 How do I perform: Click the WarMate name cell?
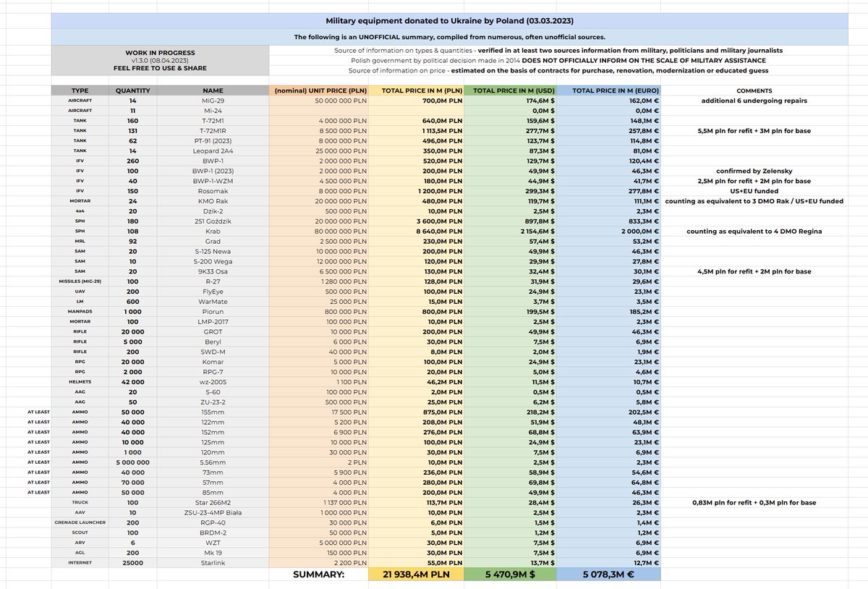coord(213,301)
